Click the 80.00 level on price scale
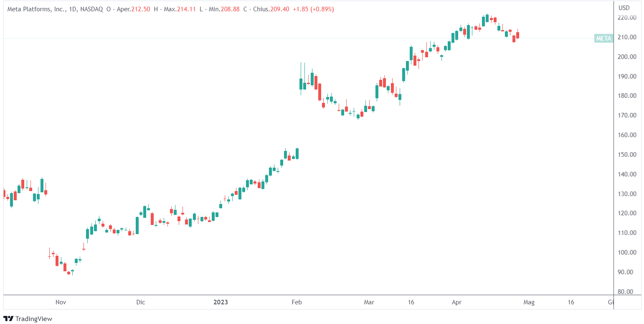 (627, 292)
